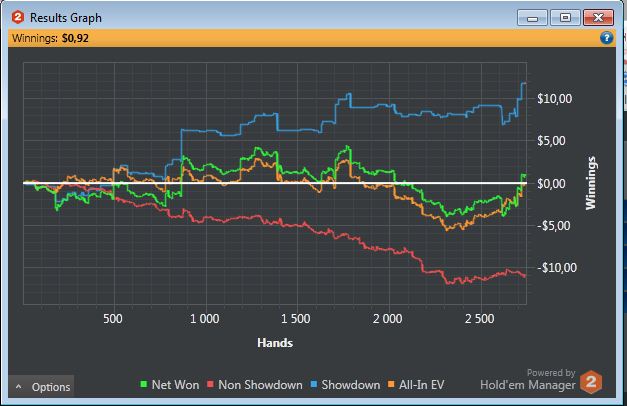This screenshot has height=406, width=627.
Task: Click the 1 000 hands x-axis label
Action: tap(204, 319)
